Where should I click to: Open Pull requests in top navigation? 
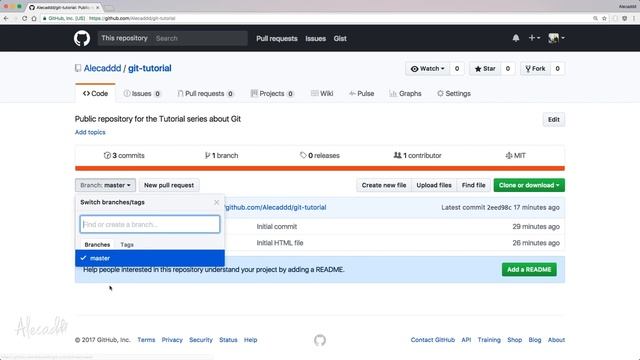point(277,38)
